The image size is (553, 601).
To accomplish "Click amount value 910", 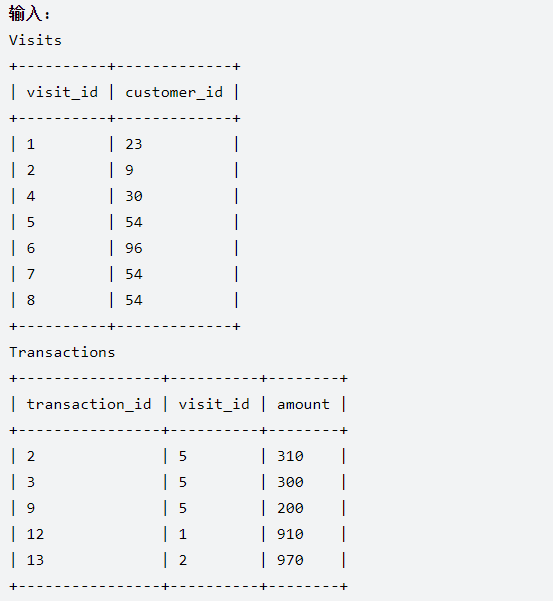I will coord(290,534).
